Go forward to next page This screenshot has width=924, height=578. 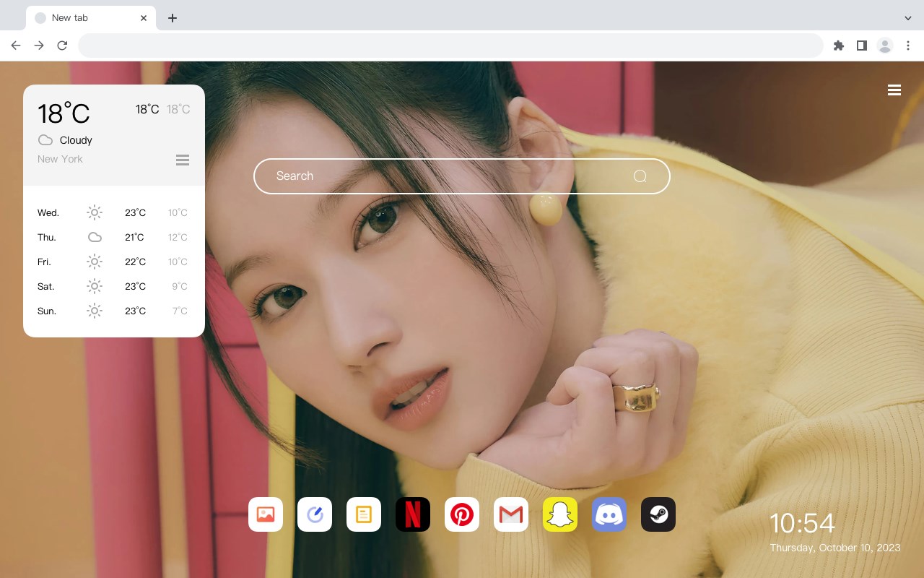tap(39, 46)
